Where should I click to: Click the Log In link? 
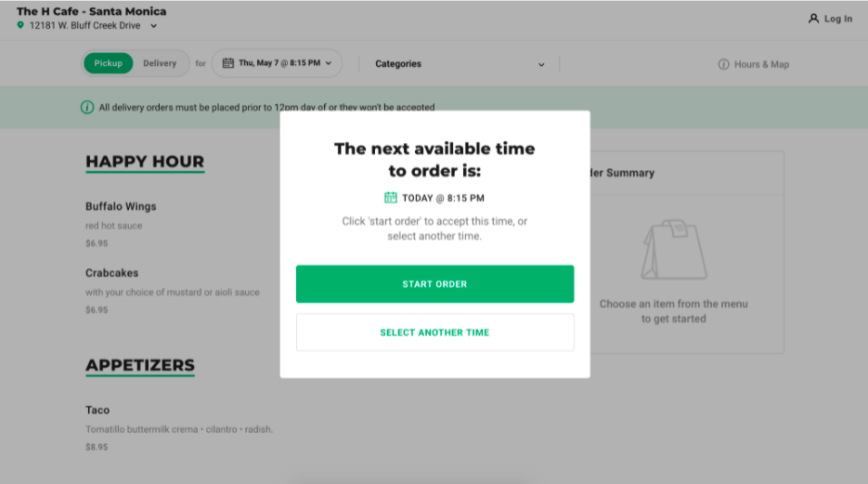pos(837,19)
